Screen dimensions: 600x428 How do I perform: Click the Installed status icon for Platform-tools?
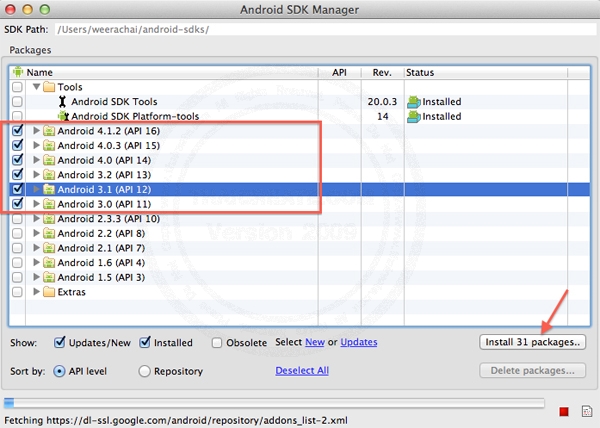[x=414, y=116]
